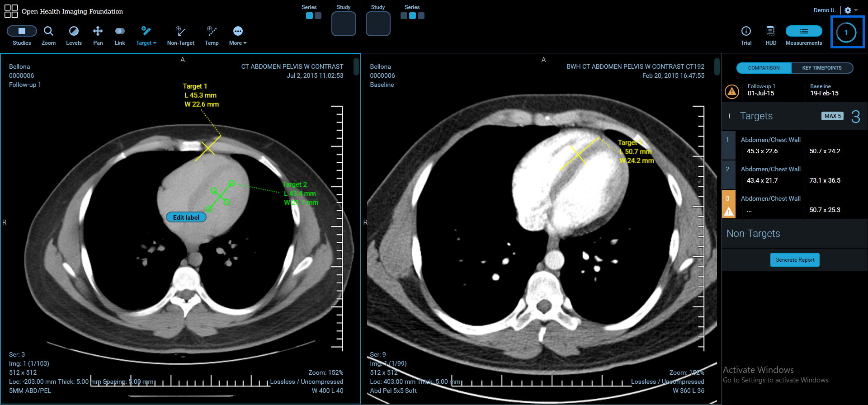Activate the Levels contrast tool
This screenshot has height=405, width=868.
click(74, 31)
